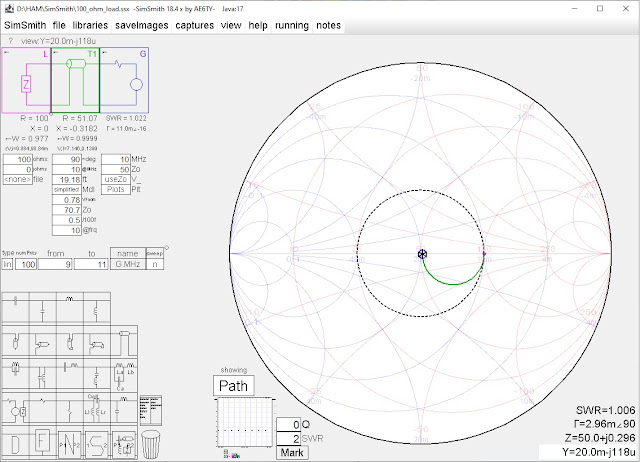This screenshot has height=462, width=640.
Task: Toggle the useZo setting
Action: point(116,180)
